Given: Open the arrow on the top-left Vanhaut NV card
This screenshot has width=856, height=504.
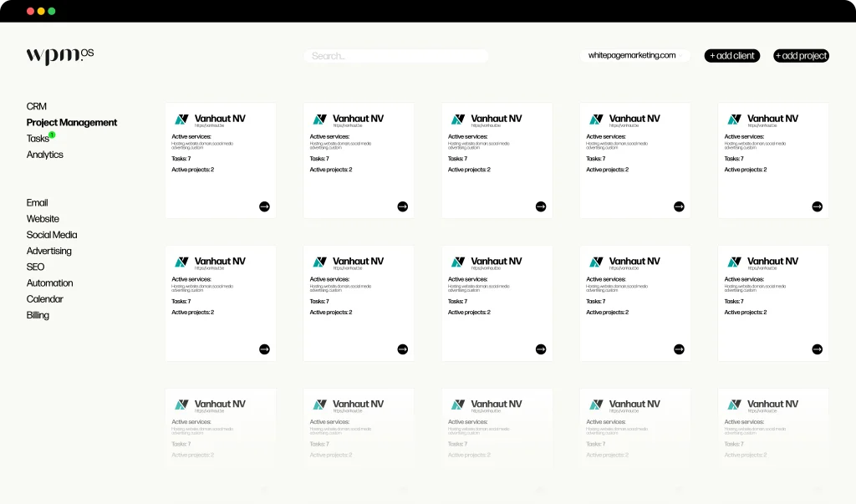Looking at the screenshot, I should click(264, 206).
